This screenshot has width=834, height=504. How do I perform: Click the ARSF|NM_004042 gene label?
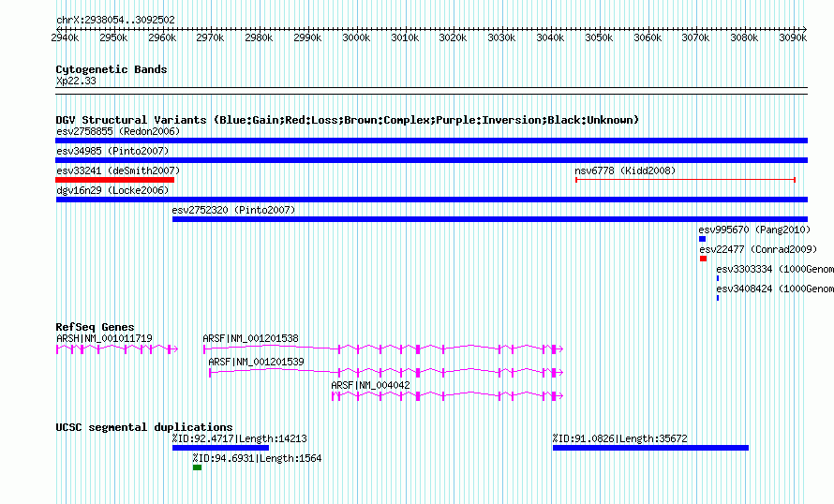(371, 385)
